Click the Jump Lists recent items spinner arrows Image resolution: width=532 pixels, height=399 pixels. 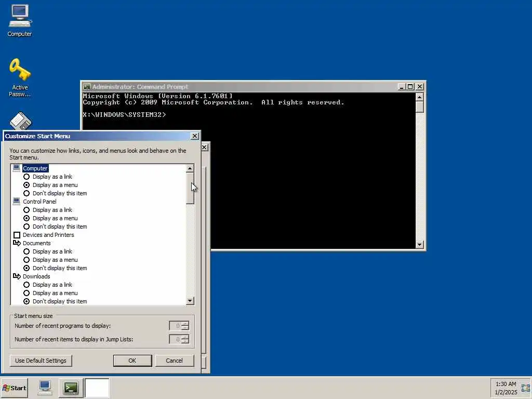click(x=185, y=339)
